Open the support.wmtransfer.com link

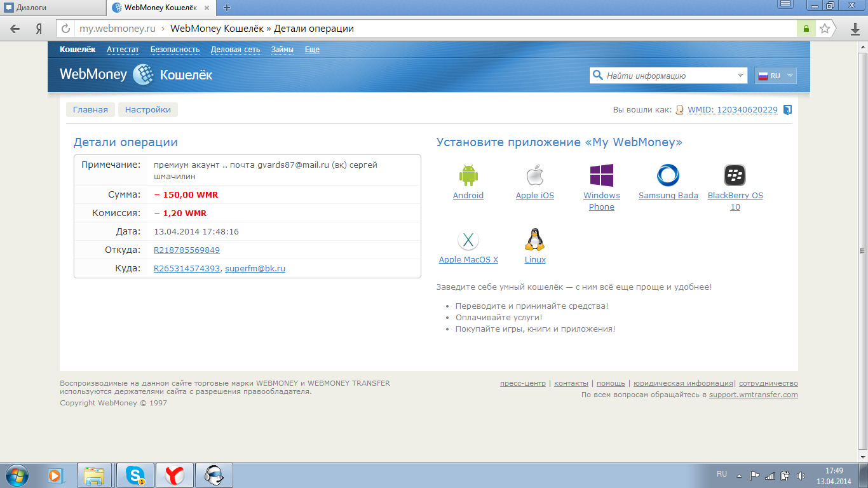754,395
